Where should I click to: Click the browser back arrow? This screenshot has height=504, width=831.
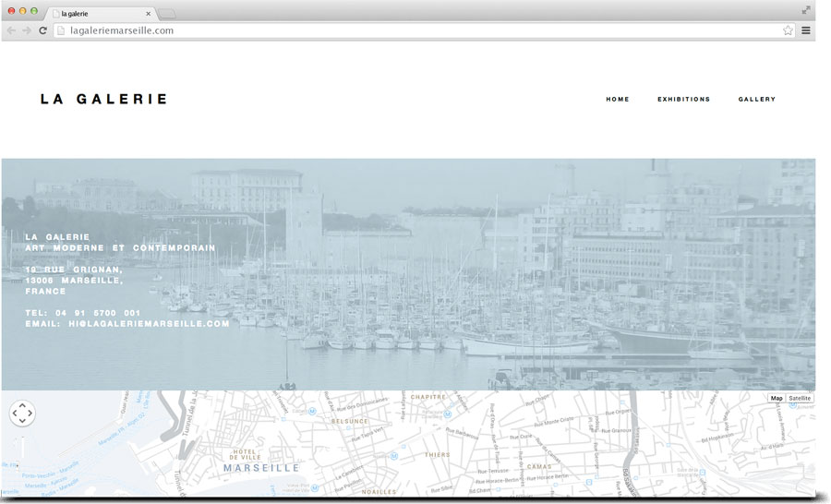click(x=11, y=30)
